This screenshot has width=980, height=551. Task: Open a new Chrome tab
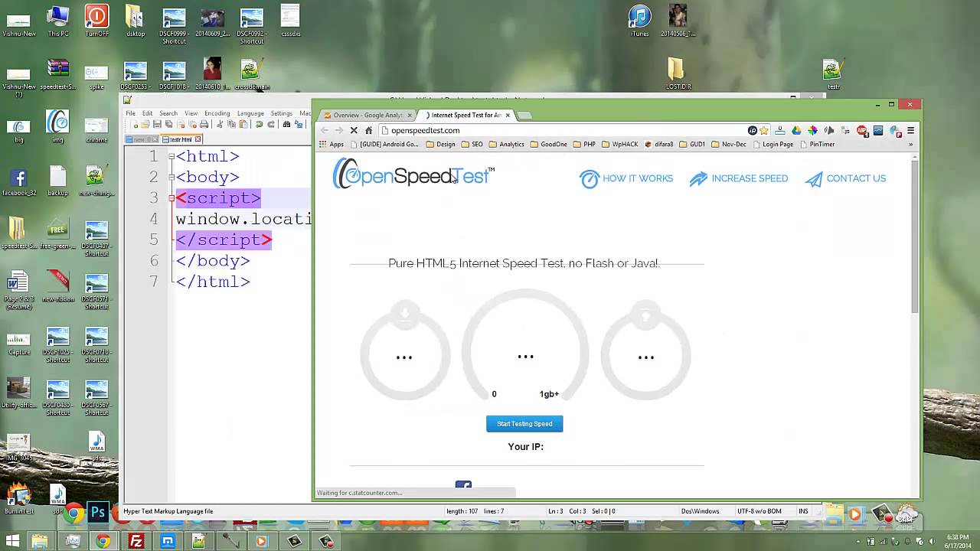pos(524,116)
